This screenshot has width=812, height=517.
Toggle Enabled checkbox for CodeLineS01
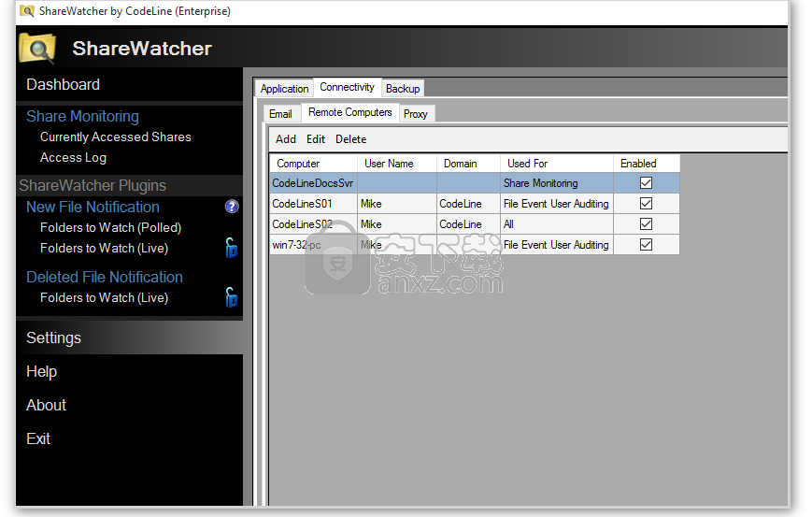646,204
